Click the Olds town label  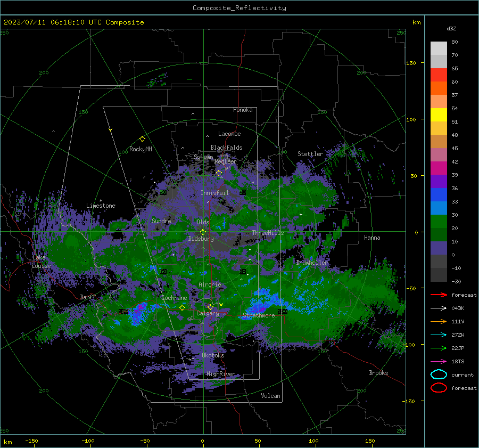(203, 222)
